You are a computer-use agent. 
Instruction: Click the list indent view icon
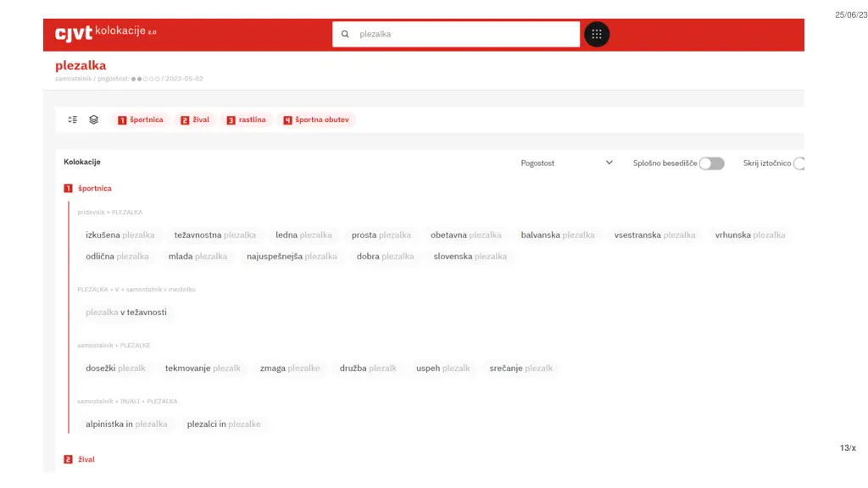click(x=73, y=119)
